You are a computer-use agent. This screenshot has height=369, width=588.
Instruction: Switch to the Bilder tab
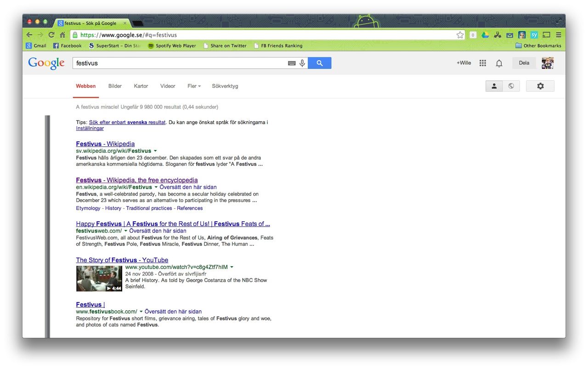(115, 86)
